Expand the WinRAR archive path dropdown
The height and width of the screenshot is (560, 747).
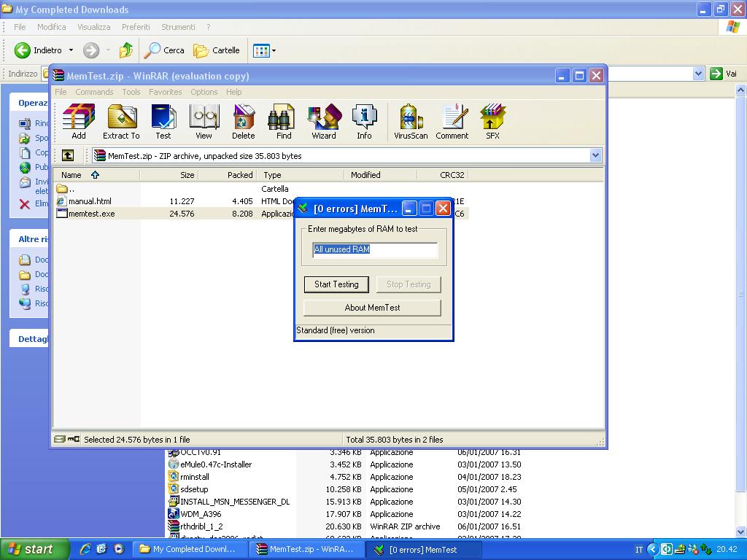pos(595,155)
